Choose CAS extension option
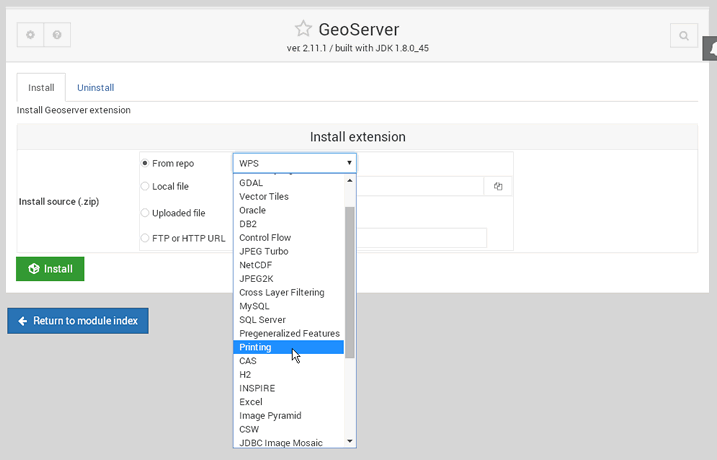This screenshot has height=460, width=717. 289,361
